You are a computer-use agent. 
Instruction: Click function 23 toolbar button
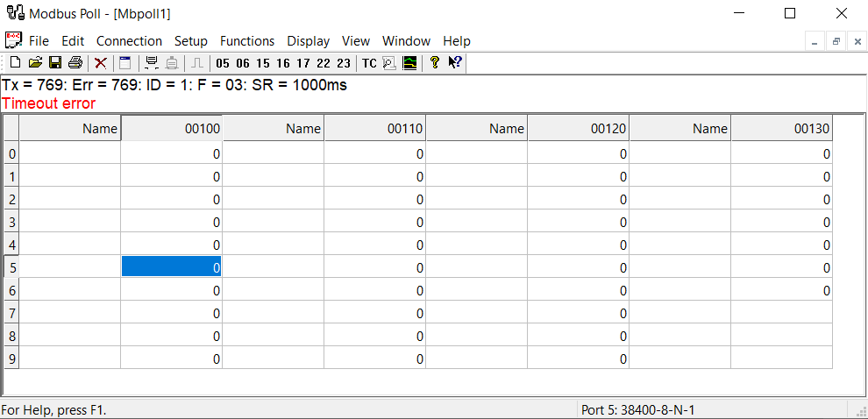point(343,63)
